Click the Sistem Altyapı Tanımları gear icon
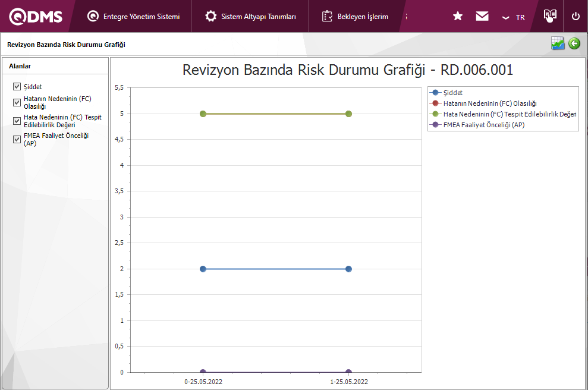This screenshot has height=390, width=588. point(211,17)
